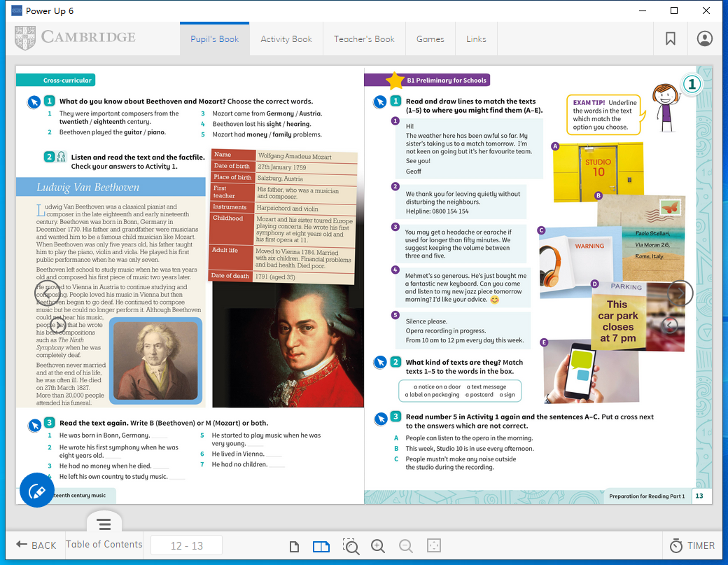Click the zoom out magnifier

pyautogui.click(x=405, y=546)
